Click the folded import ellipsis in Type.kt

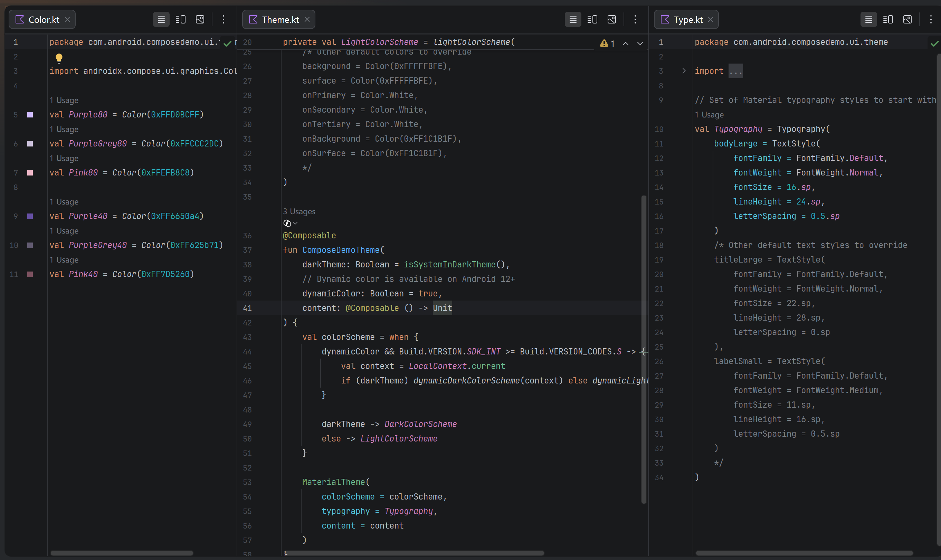point(735,71)
